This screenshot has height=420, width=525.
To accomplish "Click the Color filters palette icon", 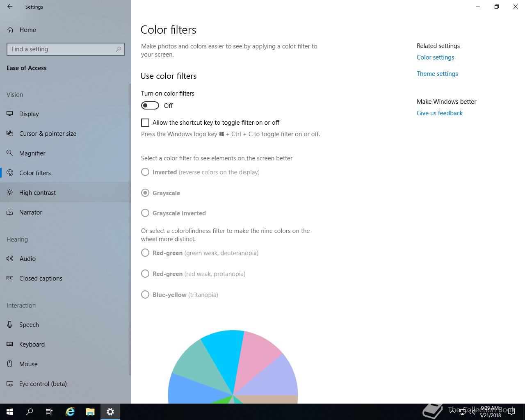I will [x=10, y=173].
